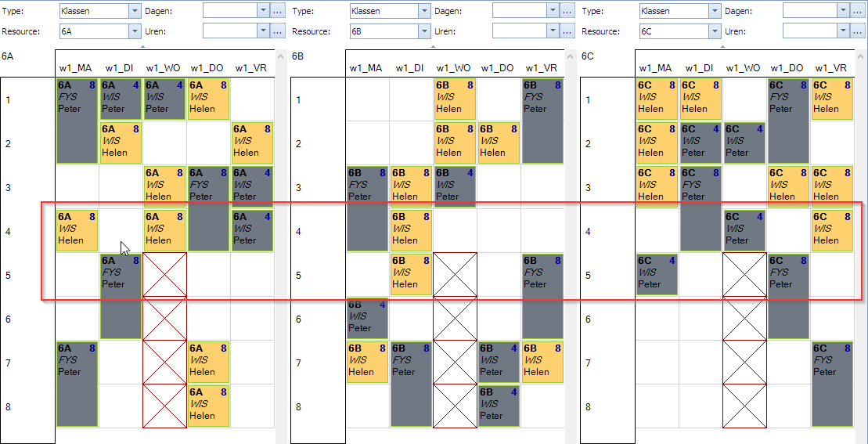Select the w1_VR column header in 6B timetable
Image resolution: width=868 pixels, height=444 pixels.
pyautogui.click(x=542, y=68)
